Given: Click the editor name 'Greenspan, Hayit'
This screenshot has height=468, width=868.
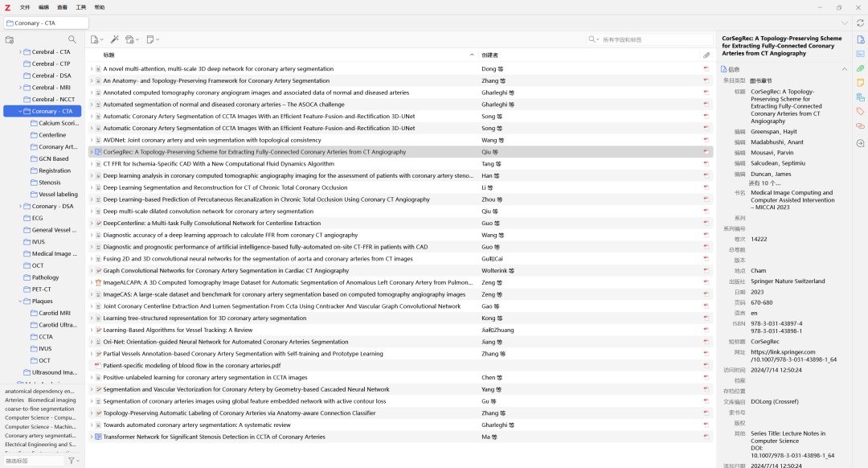Looking at the screenshot, I should pos(774,132).
